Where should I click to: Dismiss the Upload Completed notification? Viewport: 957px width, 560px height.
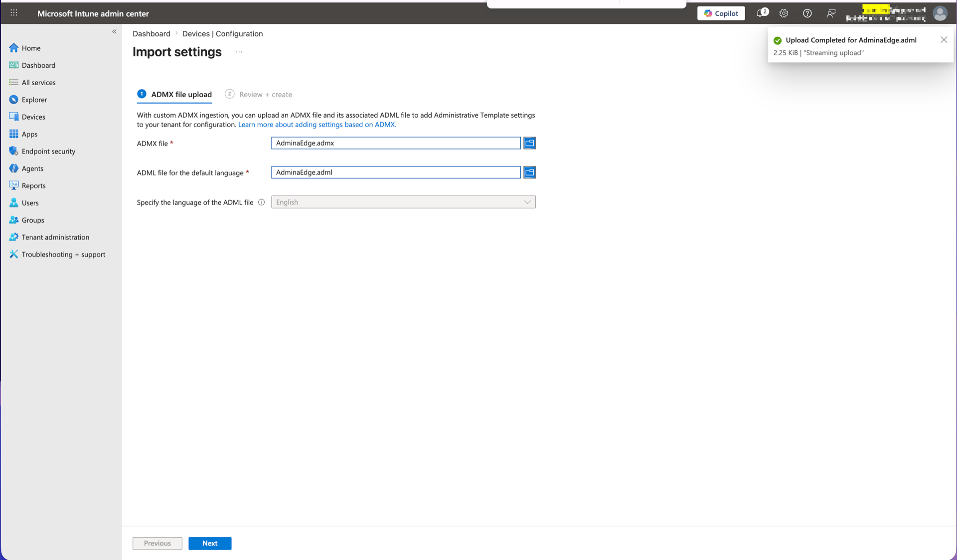tap(944, 40)
